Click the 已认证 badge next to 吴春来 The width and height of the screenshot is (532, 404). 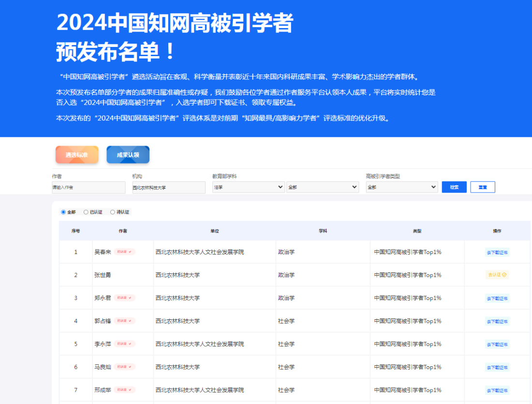click(124, 252)
